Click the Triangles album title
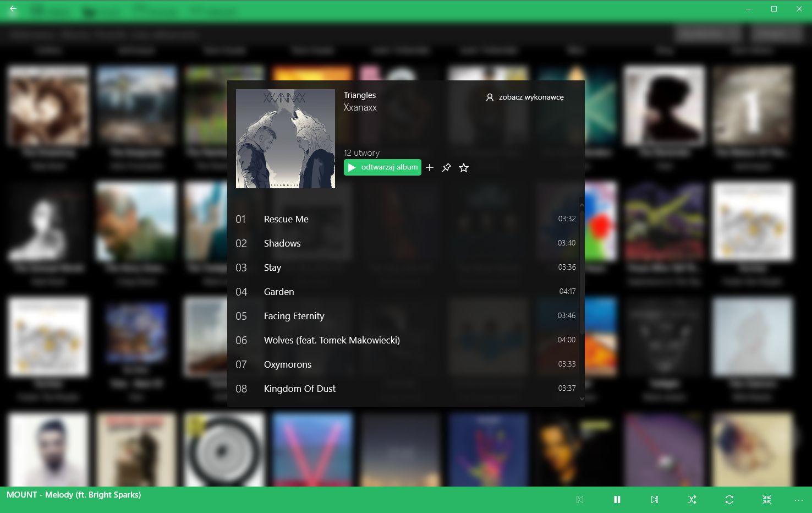The height and width of the screenshot is (513, 812). [360, 95]
